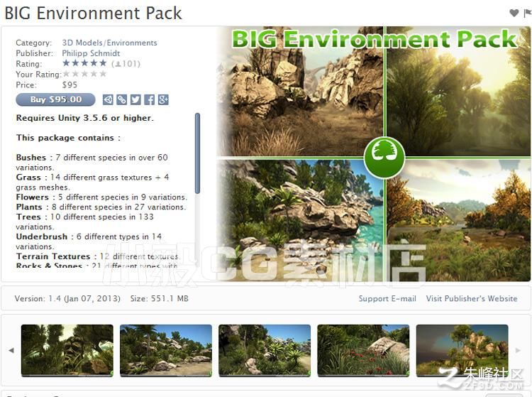Viewport: 532px width, 397px height.
Task: Set your rating to five stars
Action: click(x=103, y=74)
